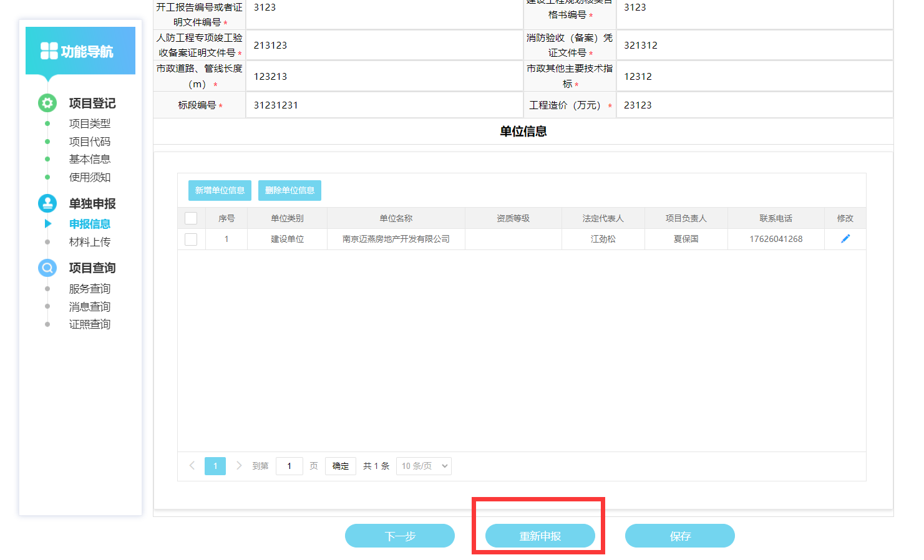The image size is (924, 560).
Task: Select 项目类型 in navigation
Action: click(x=89, y=123)
